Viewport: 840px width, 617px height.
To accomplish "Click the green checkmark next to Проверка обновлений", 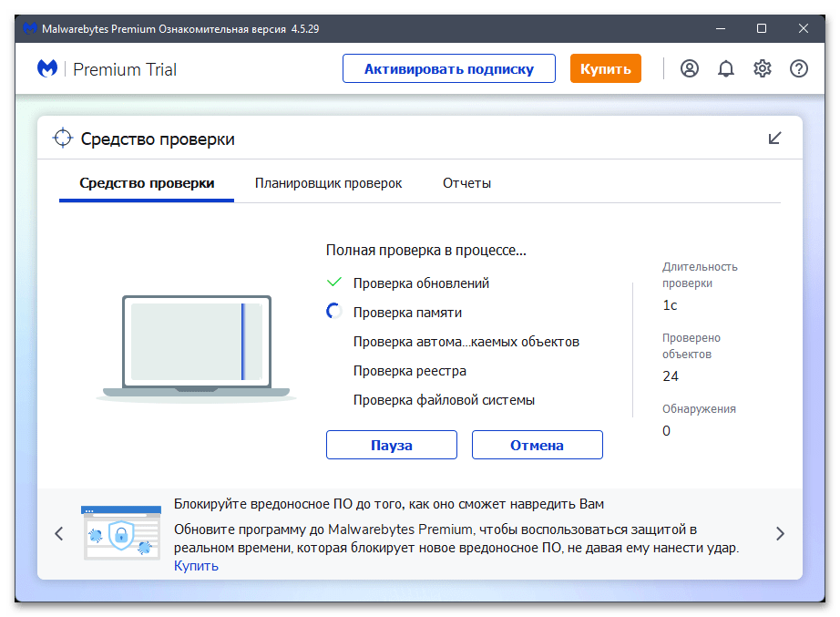I will (x=334, y=282).
